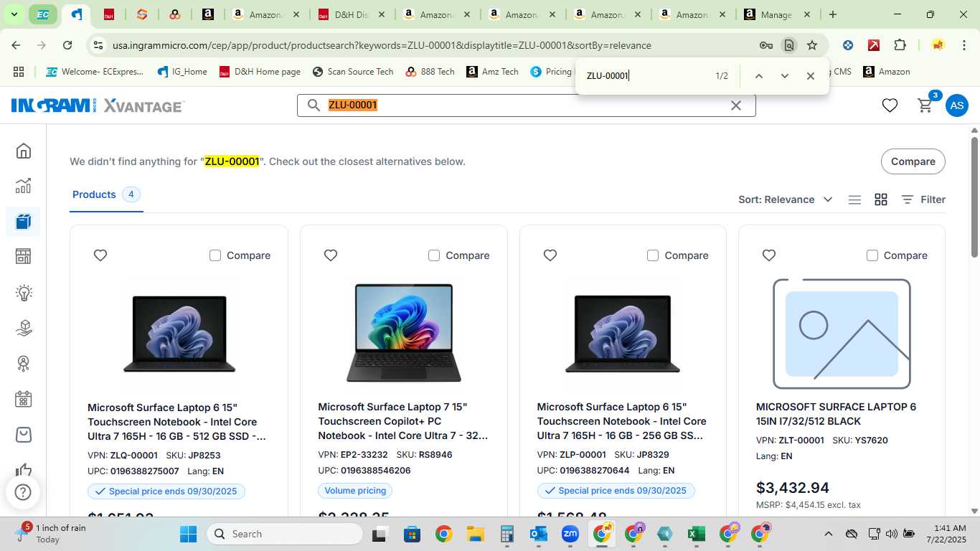This screenshot has height=551, width=980.
Task: Open the Surface Laptop 6 512 GB SSD title
Action: point(176,422)
